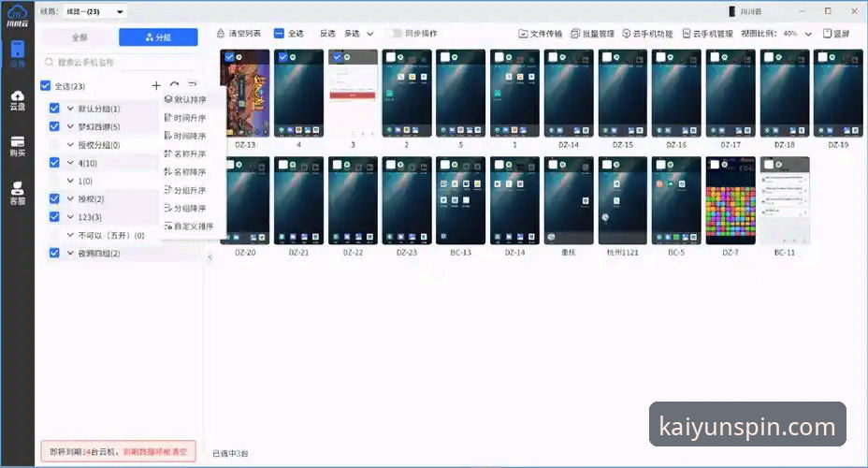Image resolution: width=868 pixels, height=468 pixels.
Task: Click the 杭州1121 phone label
Action: coord(623,252)
